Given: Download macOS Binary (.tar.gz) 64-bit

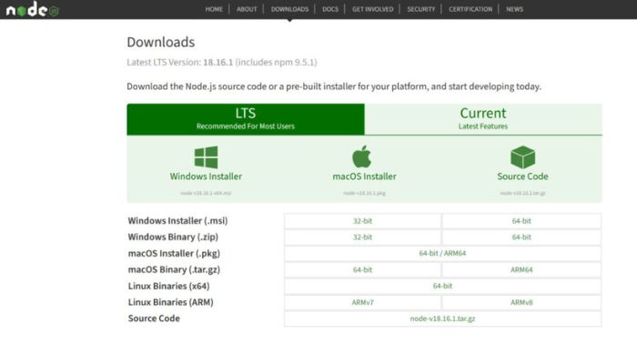Looking at the screenshot, I should point(362,269).
